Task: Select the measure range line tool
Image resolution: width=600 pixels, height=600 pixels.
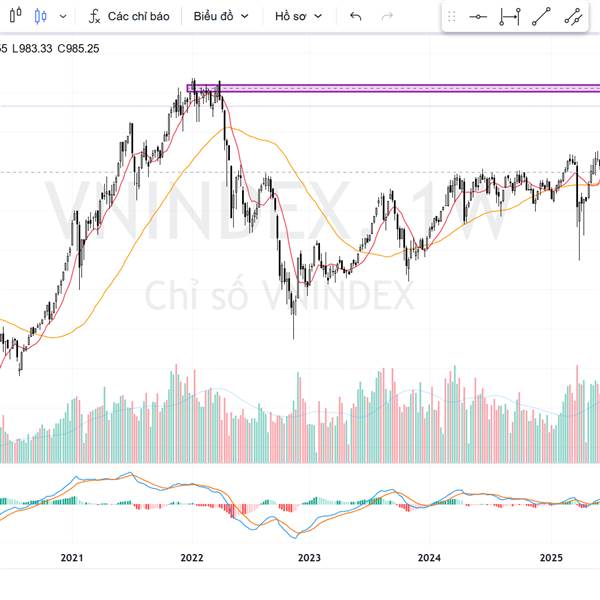Action: pos(510,17)
